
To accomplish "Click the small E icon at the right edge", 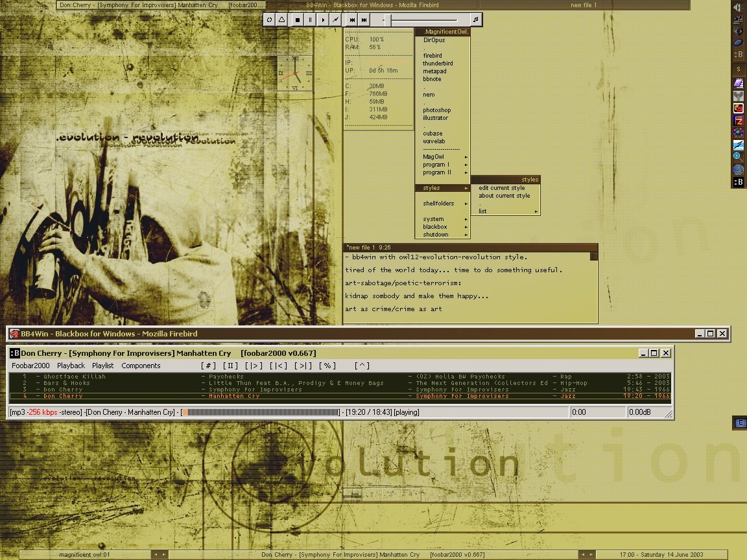I will (740, 423).
